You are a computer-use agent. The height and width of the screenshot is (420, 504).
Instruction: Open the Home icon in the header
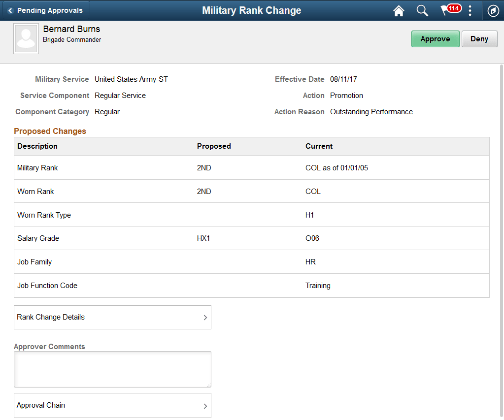pyautogui.click(x=399, y=10)
